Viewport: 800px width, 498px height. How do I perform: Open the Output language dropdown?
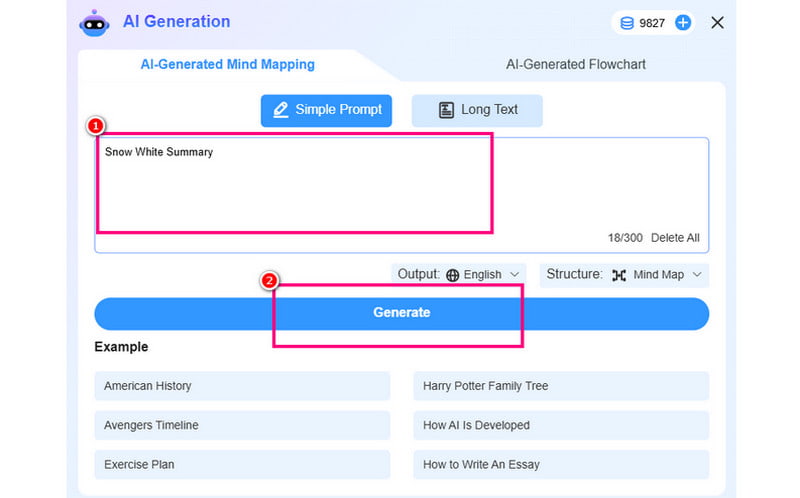coord(458,275)
